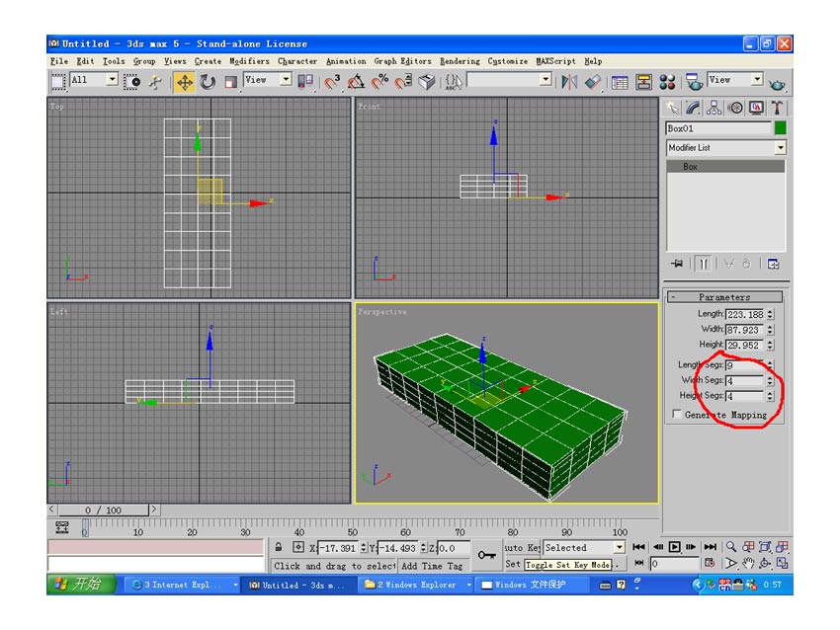Click the Height Segs spinner arrows
The width and height of the screenshot is (840, 630).
click(770, 396)
